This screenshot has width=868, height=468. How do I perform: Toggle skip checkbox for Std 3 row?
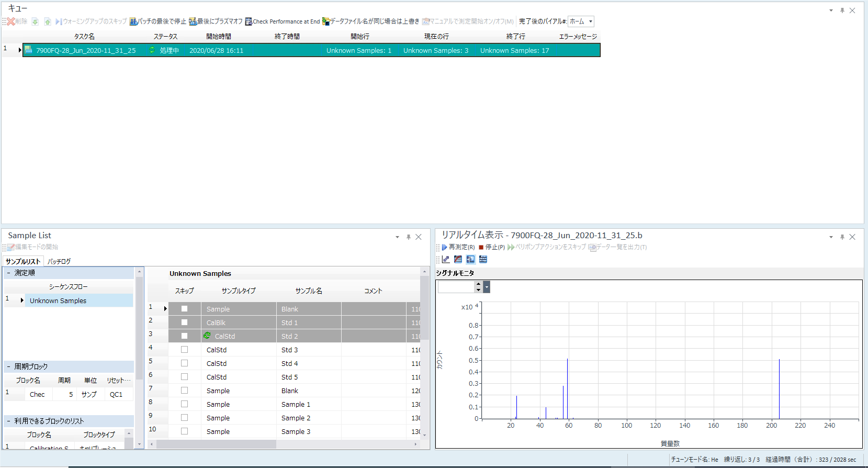(x=184, y=350)
